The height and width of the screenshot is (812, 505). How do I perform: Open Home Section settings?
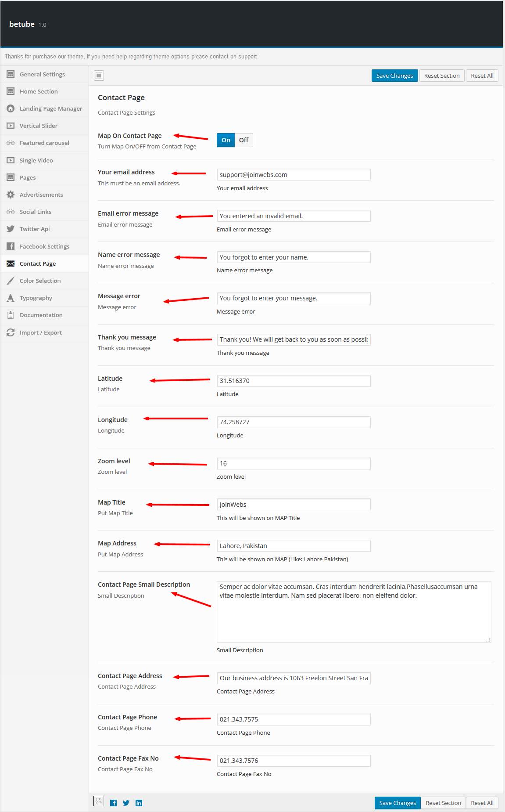(x=44, y=91)
